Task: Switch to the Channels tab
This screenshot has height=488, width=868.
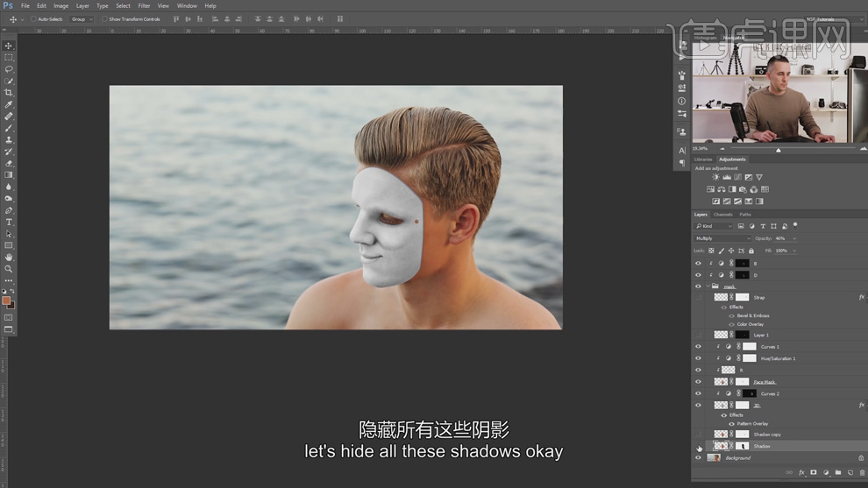Action: [x=723, y=215]
